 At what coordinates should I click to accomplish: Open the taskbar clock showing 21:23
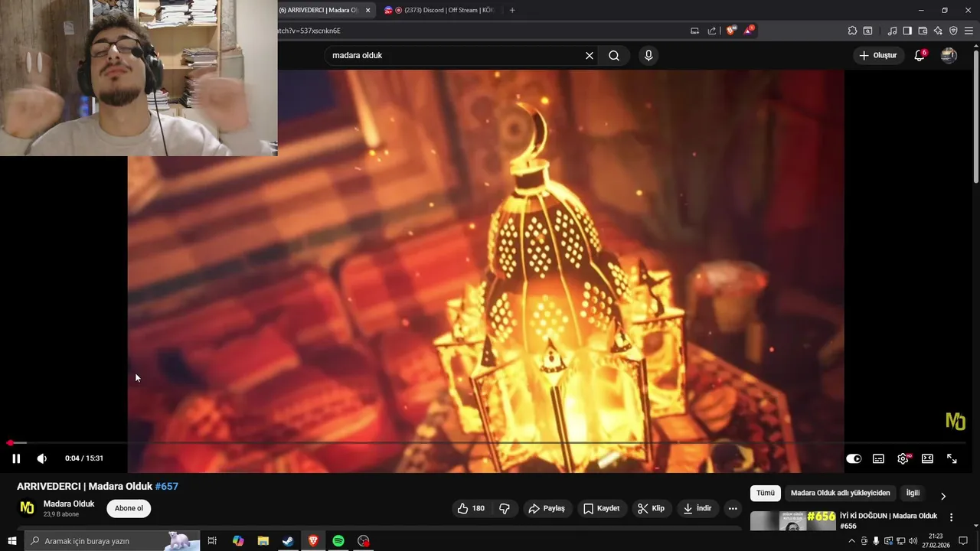[x=936, y=541]
